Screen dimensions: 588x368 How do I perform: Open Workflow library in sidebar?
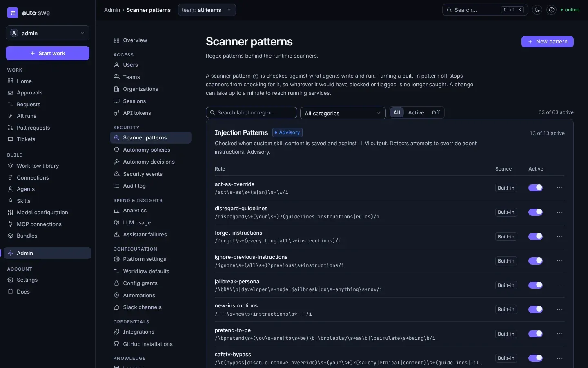coord(47,166)
